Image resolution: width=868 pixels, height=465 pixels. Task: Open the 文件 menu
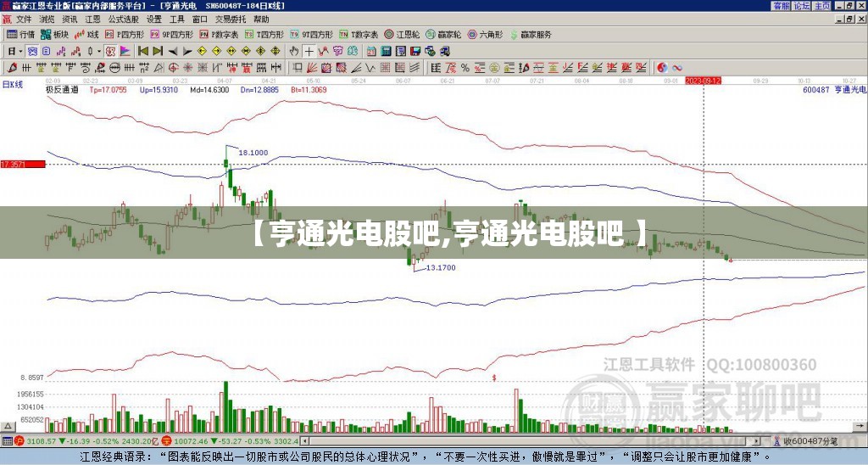pyautogui.click(x=24, y=20)
